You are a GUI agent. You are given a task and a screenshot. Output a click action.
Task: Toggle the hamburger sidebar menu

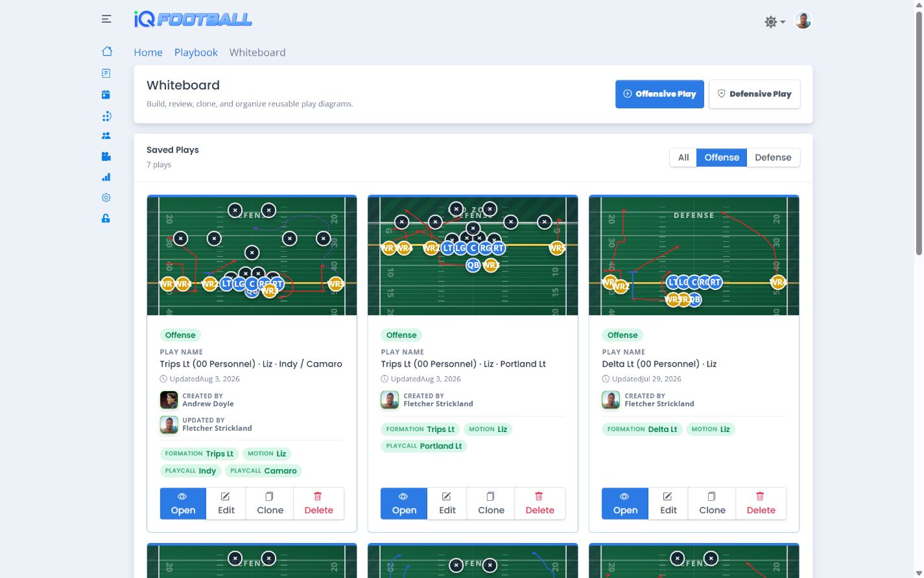click(106, 19)
